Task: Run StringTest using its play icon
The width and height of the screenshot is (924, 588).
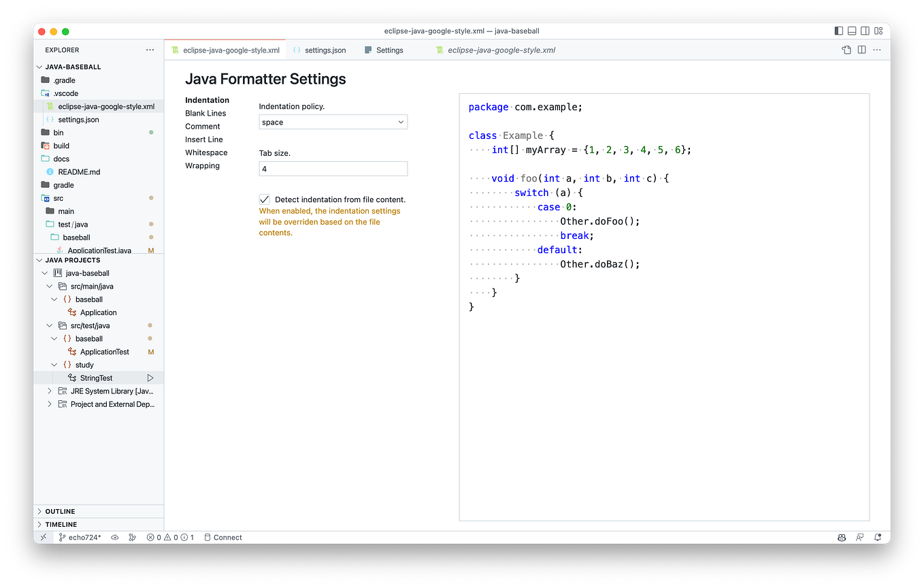Action: click(151, 378)
